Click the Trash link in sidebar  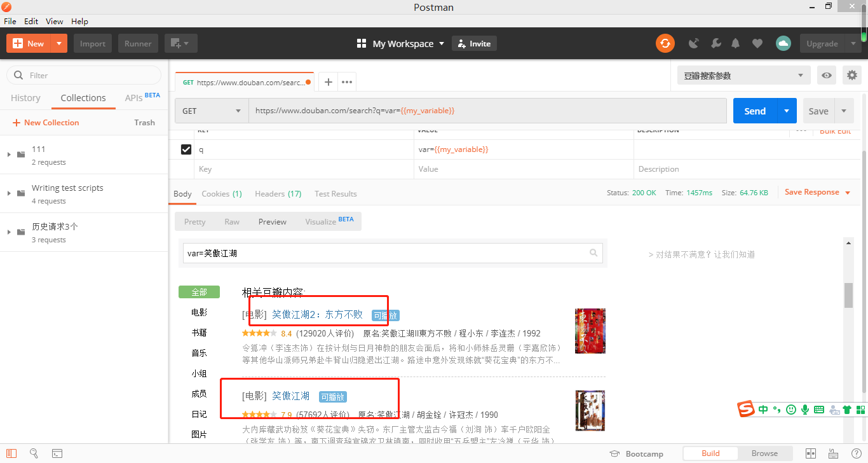coord(144,123)
